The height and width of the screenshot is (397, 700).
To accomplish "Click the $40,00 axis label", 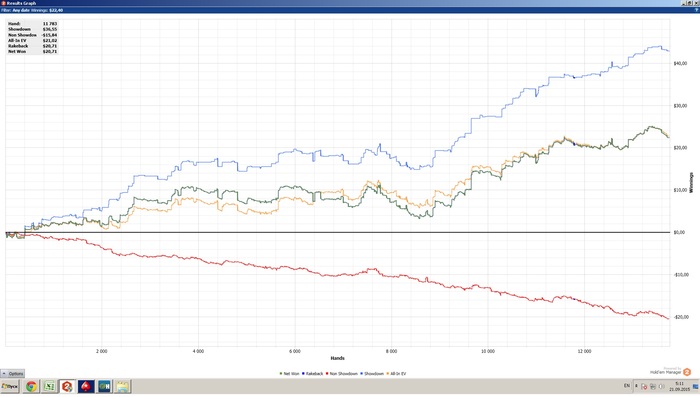I will click(x=680, y=63).
